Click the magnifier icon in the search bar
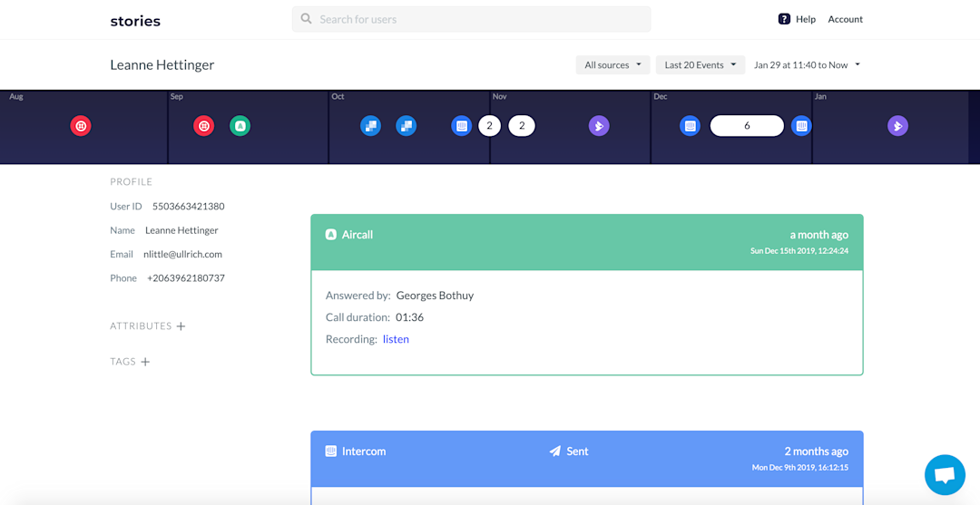This screenshot has width=980, height=505. 307,19
